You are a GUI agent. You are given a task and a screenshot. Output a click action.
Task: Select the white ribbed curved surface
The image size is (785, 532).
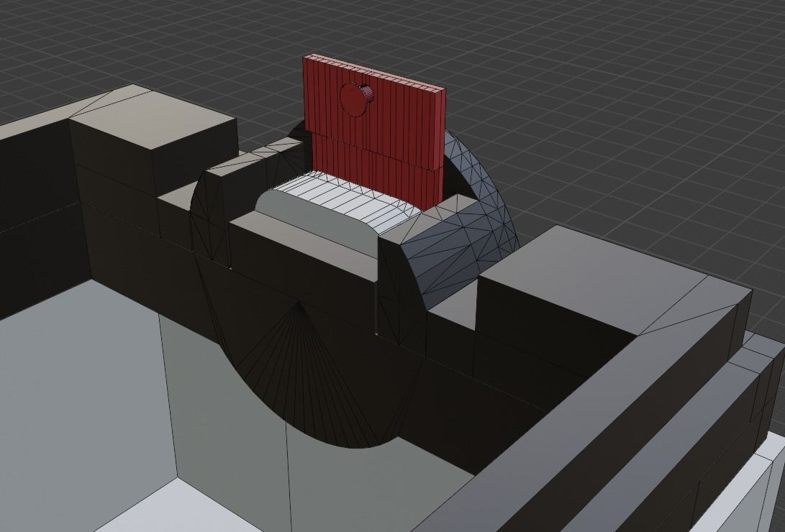(x=348, y=201)
